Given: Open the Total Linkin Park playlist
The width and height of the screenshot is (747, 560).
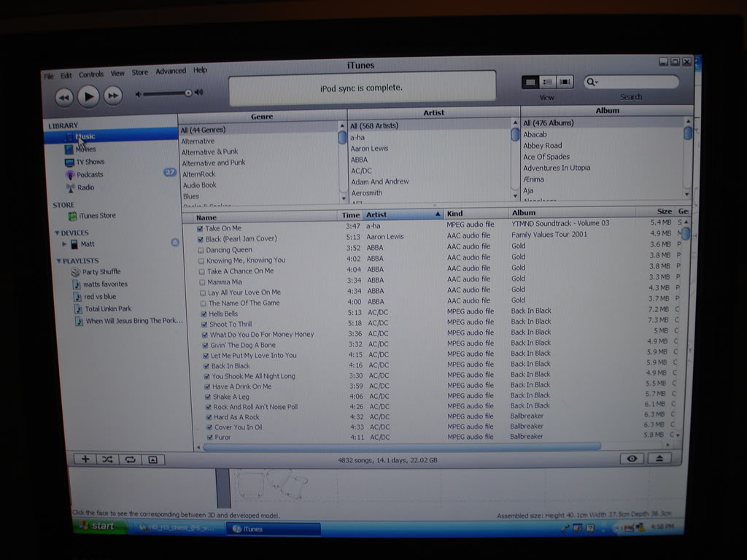Looking at the screenshot, I should [108, 308].
